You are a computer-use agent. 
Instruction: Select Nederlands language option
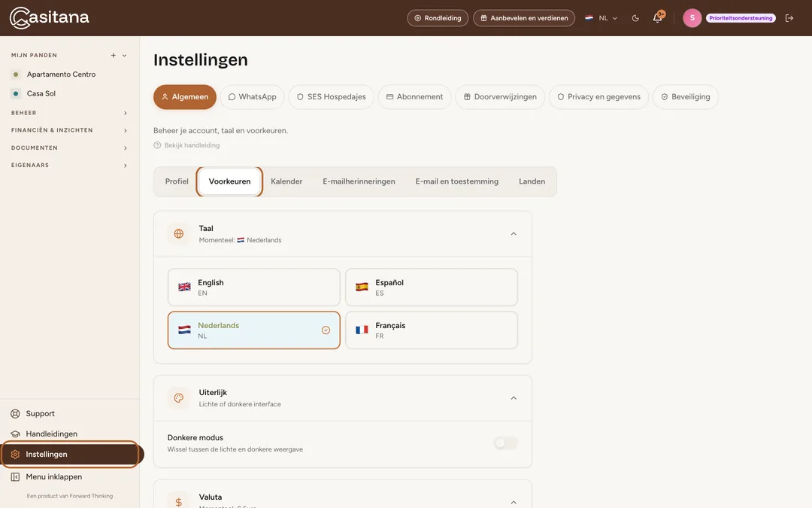coord(254,330)
